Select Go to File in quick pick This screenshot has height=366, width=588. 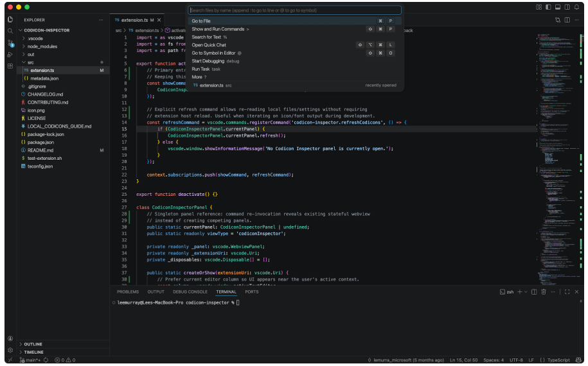pyautogui.click(x=294, y=21)
